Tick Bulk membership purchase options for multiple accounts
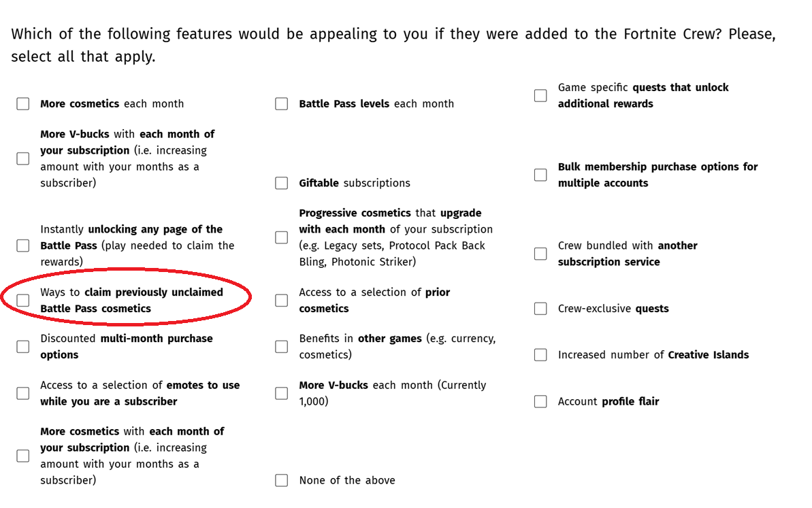Screen dimensions: 812x508 tap(540, 174)
